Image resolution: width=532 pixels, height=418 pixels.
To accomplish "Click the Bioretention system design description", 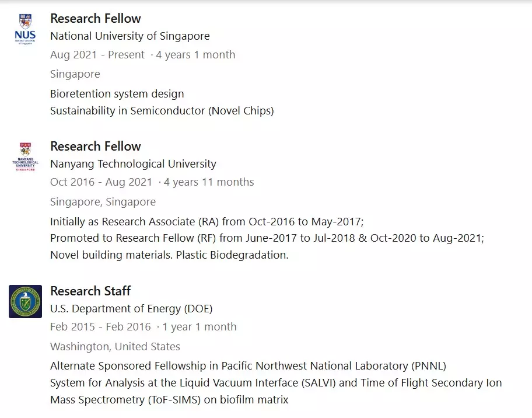I will 117,94.
